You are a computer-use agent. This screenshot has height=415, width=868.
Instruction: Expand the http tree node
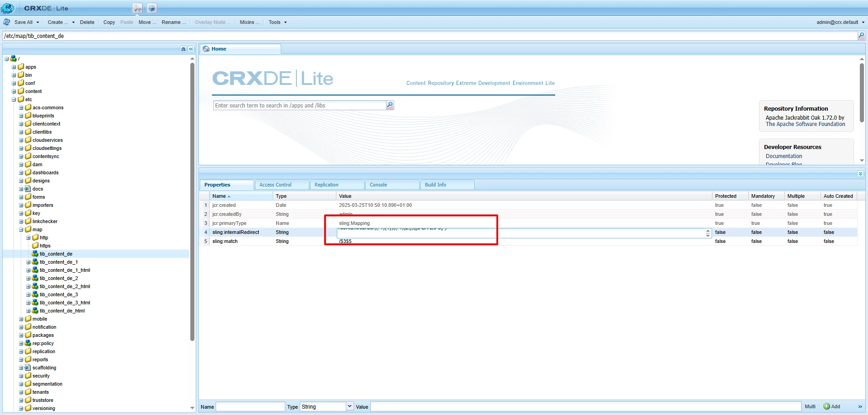click(x=28, y=238)
